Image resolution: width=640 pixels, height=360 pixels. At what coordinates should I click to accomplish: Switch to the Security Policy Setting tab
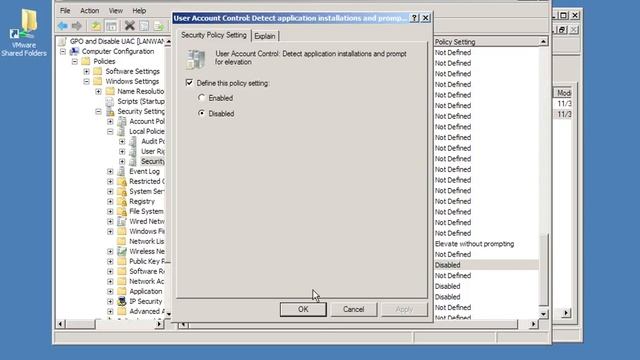[214, 35]
